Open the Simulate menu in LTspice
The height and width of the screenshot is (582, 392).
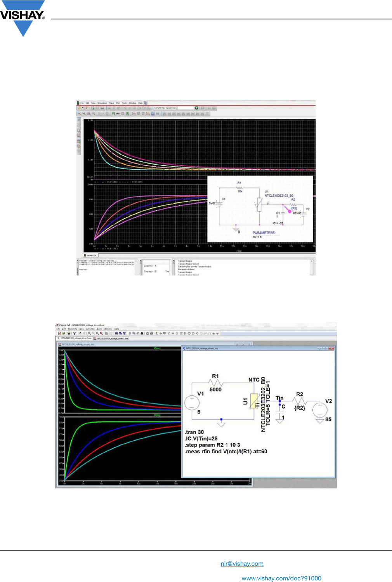[x=90, y=329]
